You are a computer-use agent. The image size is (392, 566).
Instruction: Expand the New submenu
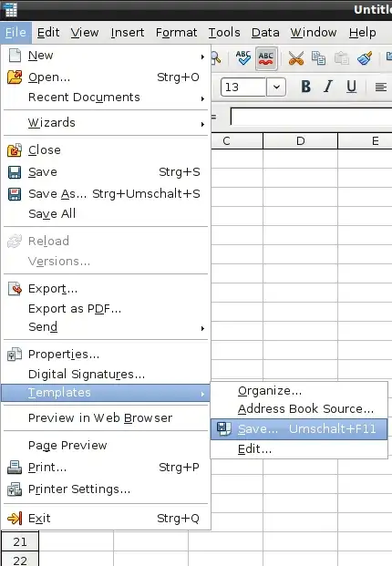pos(106,56)
